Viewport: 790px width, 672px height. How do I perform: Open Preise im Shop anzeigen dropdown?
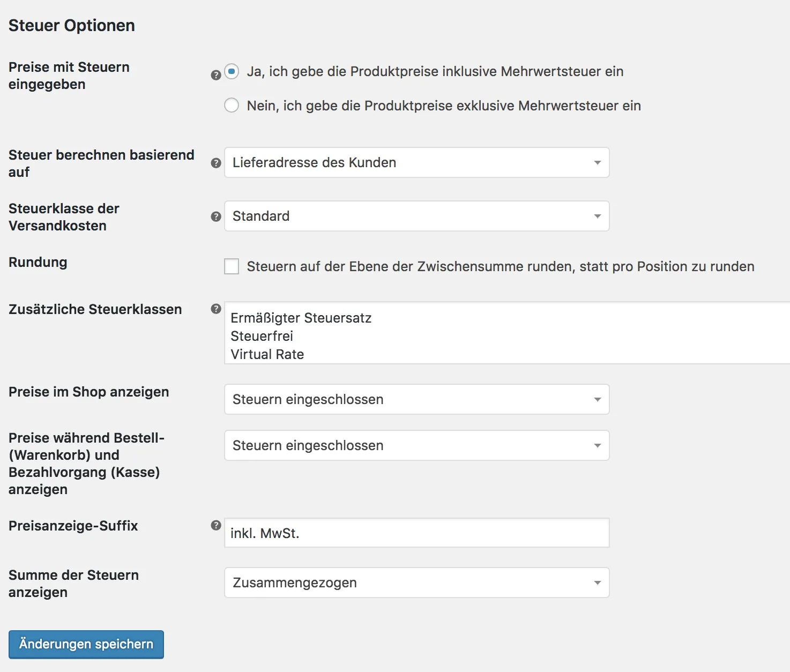click(x=416, y=399)
